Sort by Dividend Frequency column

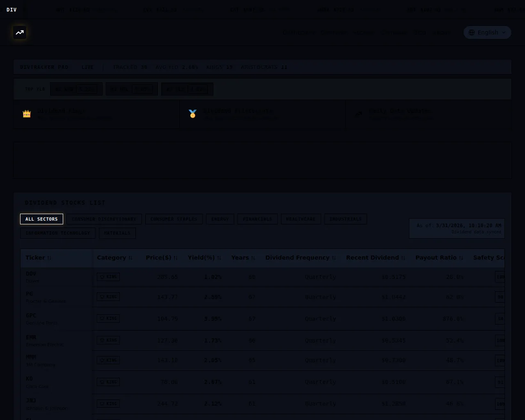point(334,258)
